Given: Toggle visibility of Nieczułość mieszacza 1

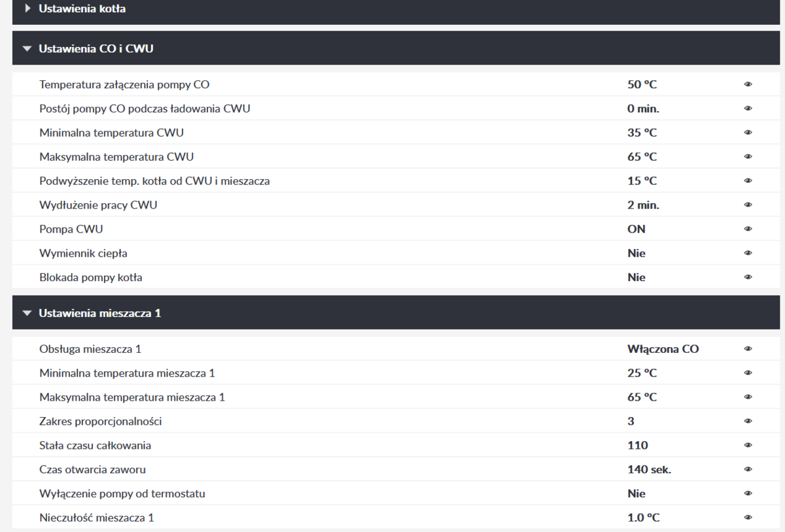Looking at the screenshot, I should tap(748, 518).
